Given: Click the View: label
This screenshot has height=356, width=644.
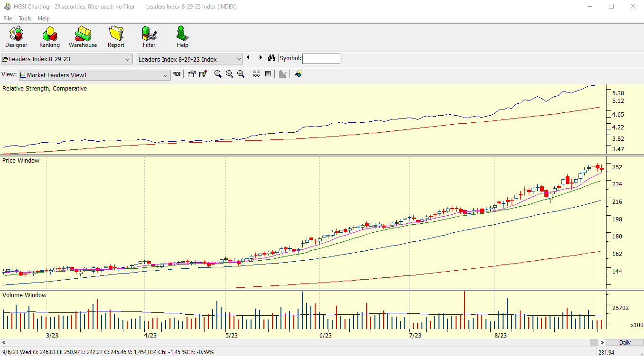Looking at the screenshot, I should tap(9, 74).
